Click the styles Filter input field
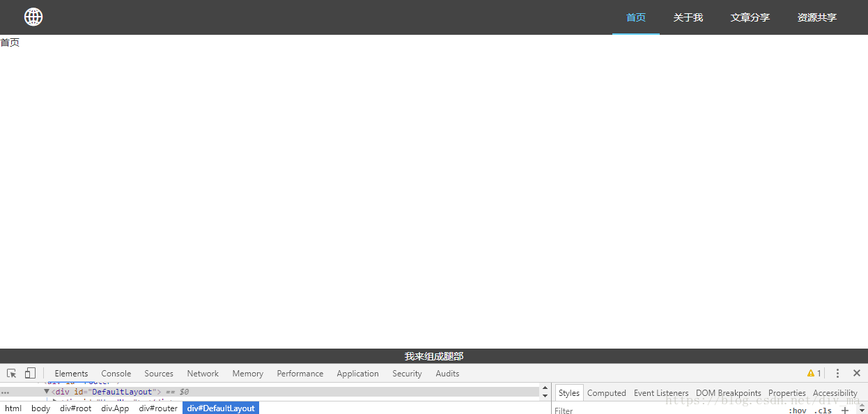868x414 pixels. [x=669, y=411]
